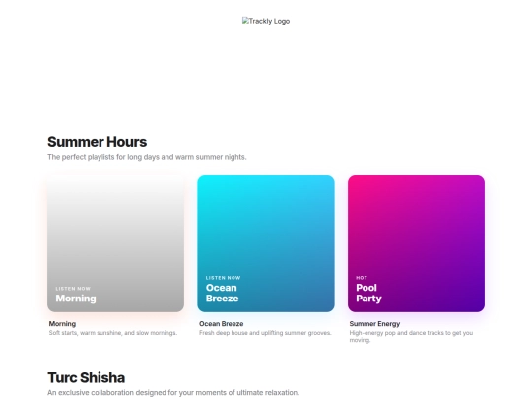The image size is (532, 399).
Task: Click the 'An exclusive collaboration' description line
Action: [x=173, y=392]
